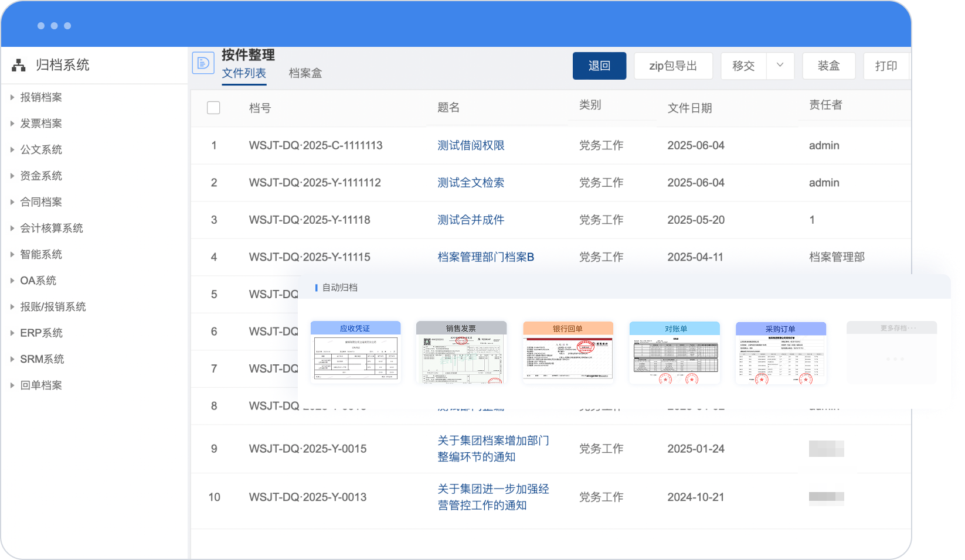Open the 移交 dropdown arrow
Viewport: 965px width, 560px height.
[x=780, y=66]
